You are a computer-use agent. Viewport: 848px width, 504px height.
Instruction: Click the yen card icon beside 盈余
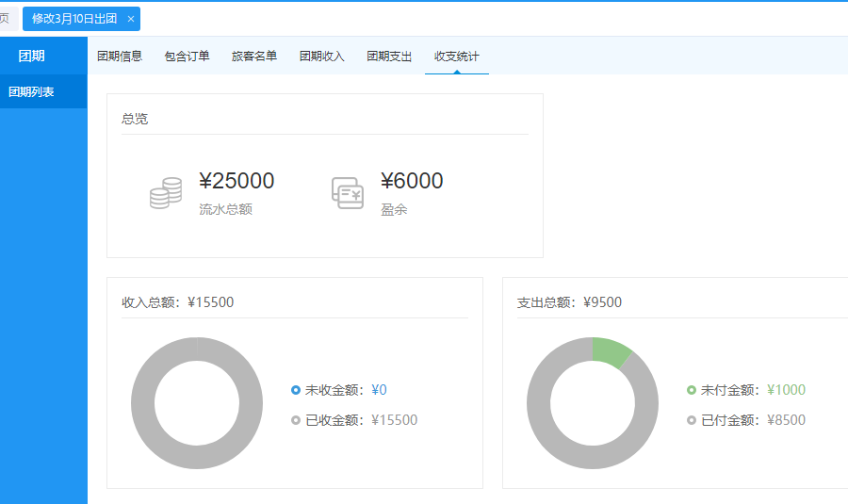click(x=347, y=193)
